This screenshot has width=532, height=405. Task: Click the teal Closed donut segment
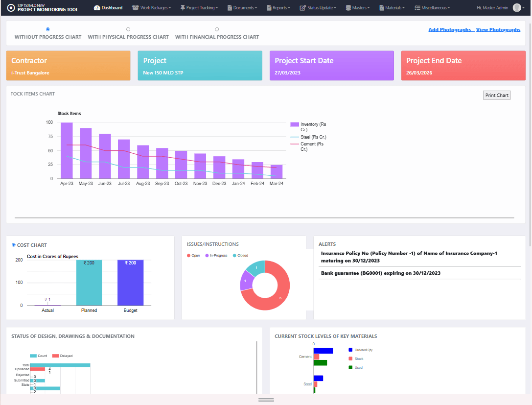tap(257, 268)
